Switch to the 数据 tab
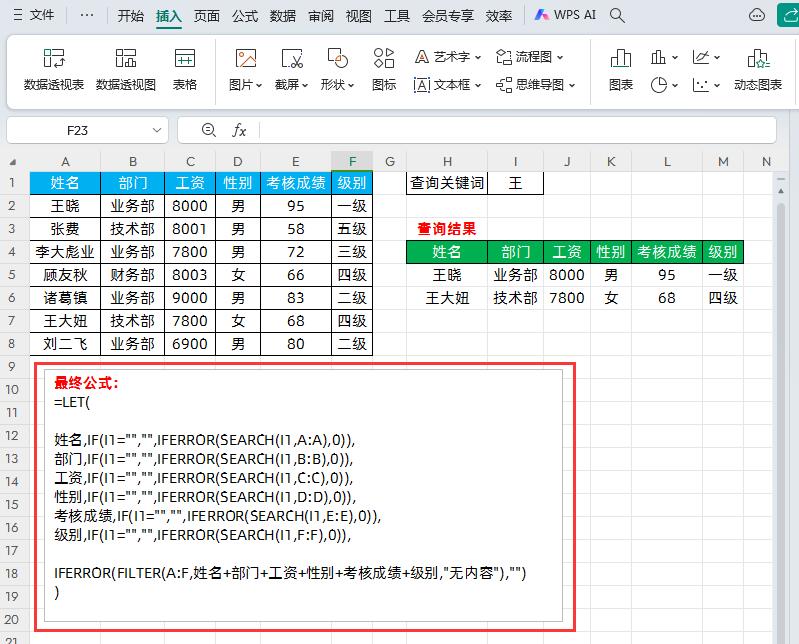Image resolution: width=799 pixels, height=644 pixels. click(283, 16)
